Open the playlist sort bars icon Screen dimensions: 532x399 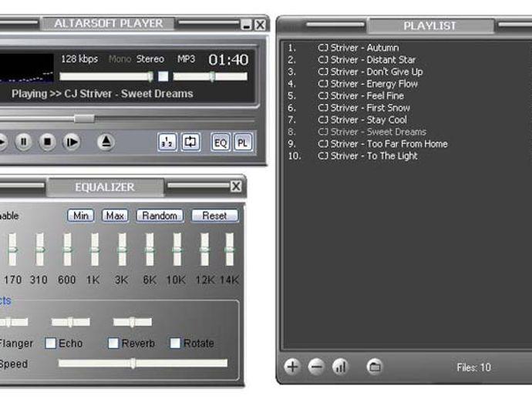coord(340,367)
